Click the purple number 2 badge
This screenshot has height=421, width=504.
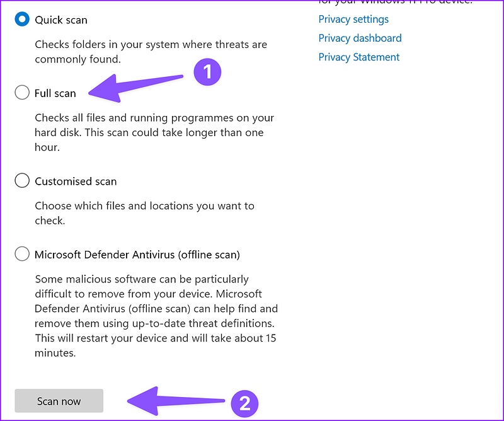(244, 403)
